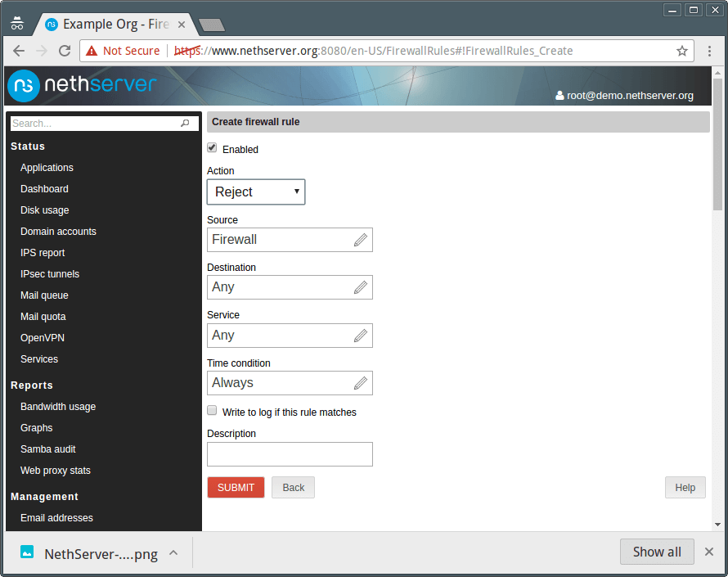Click the Description input field
728x577 pixels.
pyautogui.click(x=290, y=454)
